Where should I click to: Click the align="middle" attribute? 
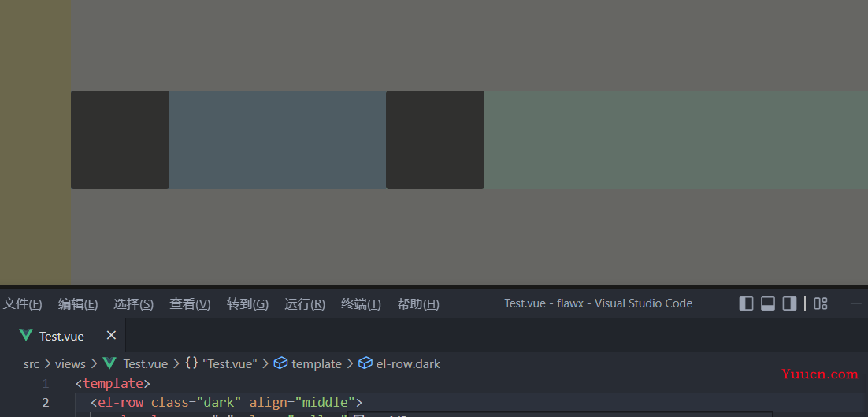pyautogui.click(x=302, y=402)
